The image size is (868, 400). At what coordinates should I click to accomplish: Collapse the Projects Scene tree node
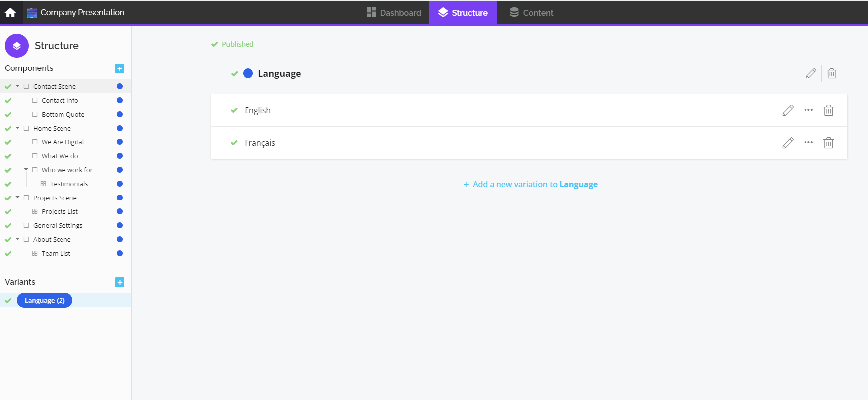(x=18, y=197)
